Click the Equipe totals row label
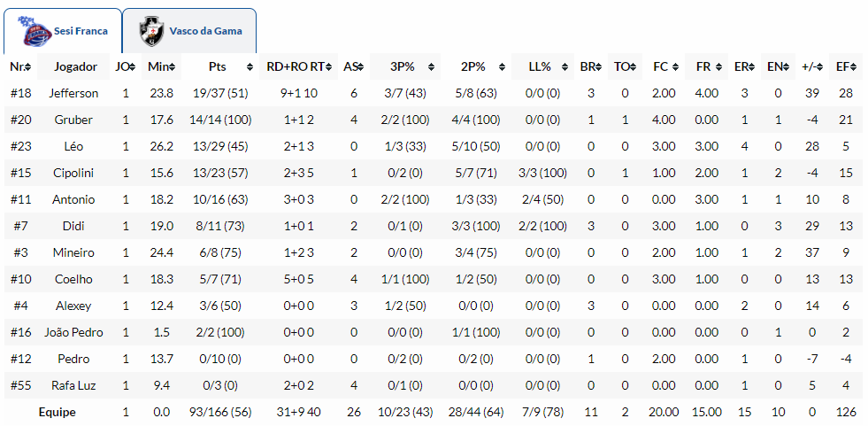Image resolution: width=868 pixels, height=426 pixels. point(57,412)
